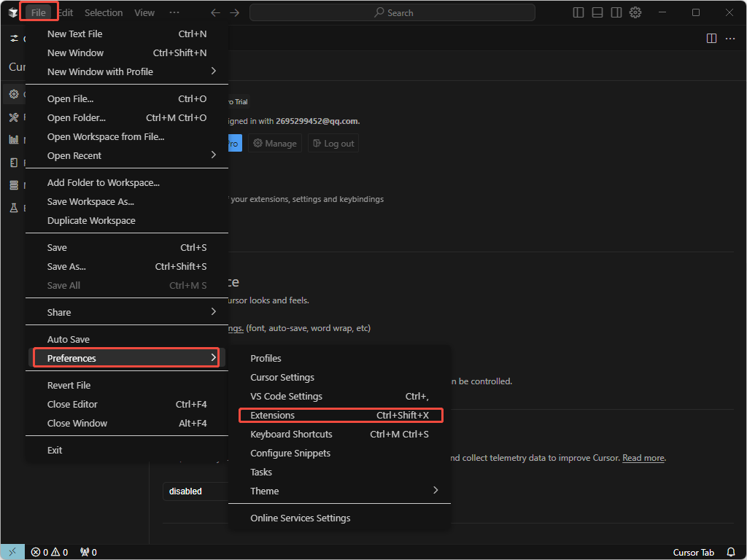Open editor more actions ellipsis
747x560 pixels.
(x=730, y=38)
